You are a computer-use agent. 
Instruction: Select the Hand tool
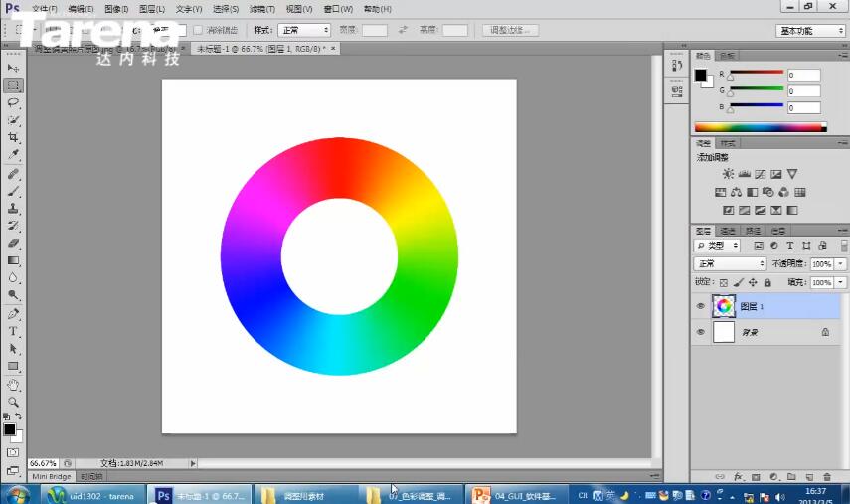14,386
